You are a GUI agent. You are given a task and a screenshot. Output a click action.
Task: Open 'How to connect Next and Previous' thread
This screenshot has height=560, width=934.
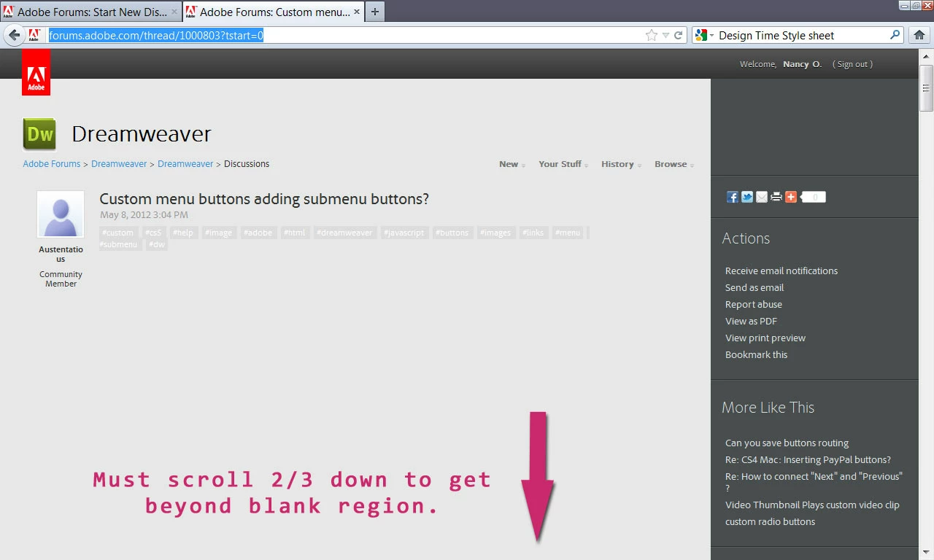click(x=814, y=482)
